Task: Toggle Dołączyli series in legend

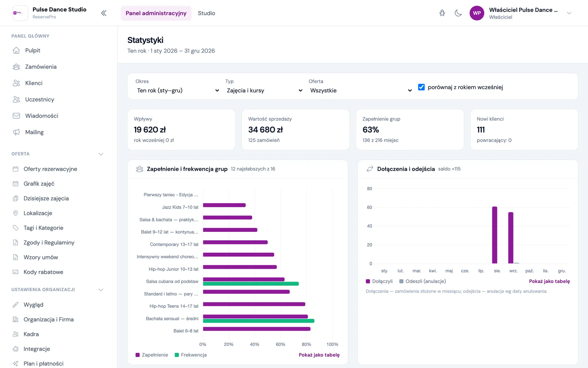Action: [x=379, y=281]
